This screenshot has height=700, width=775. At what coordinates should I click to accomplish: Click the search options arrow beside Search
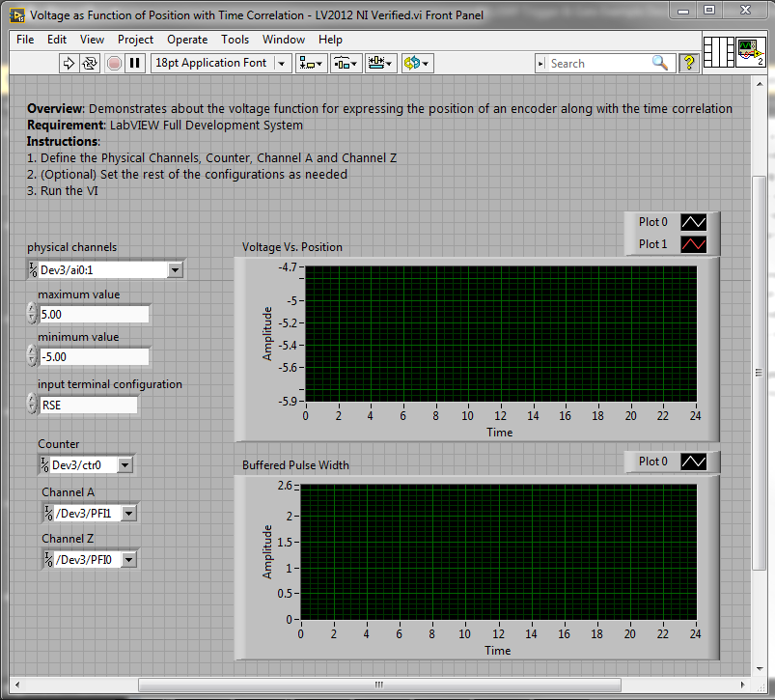coord(541,64)
